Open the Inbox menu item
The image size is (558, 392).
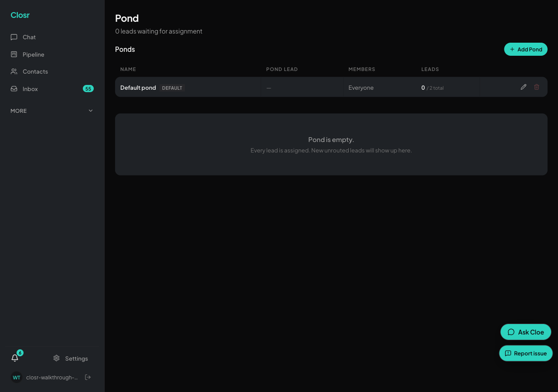(x=52, y=89)
